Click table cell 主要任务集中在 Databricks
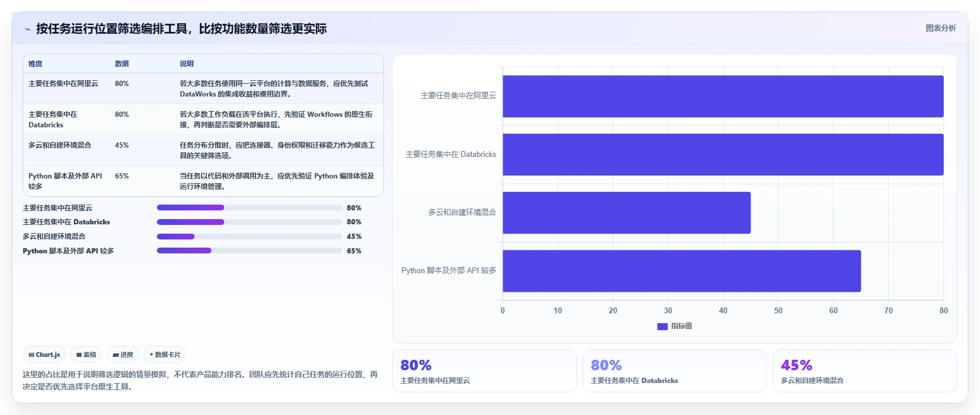The width and height of the screenshot is (980, 415). click(53, 120)
